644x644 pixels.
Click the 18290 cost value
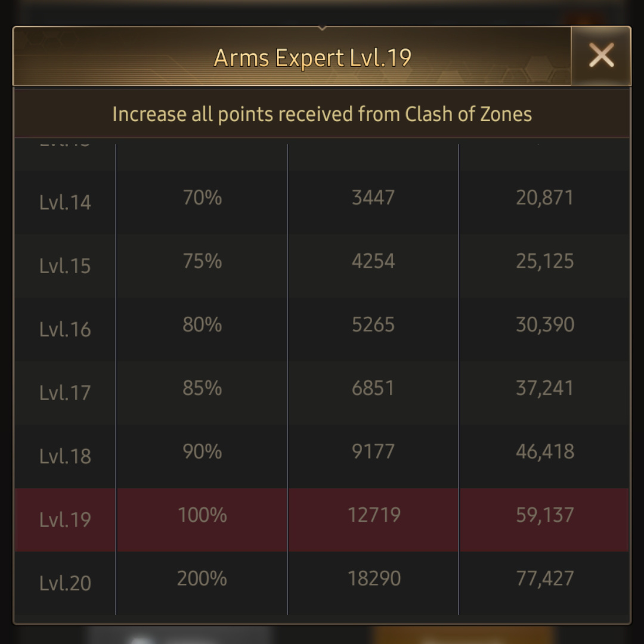(374, 578)
